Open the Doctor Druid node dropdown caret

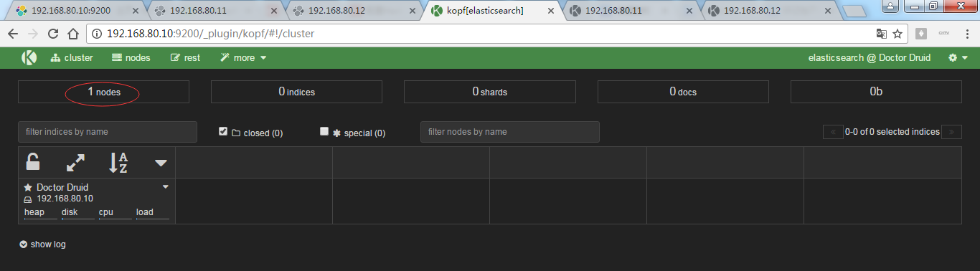[x=166, y=186]
